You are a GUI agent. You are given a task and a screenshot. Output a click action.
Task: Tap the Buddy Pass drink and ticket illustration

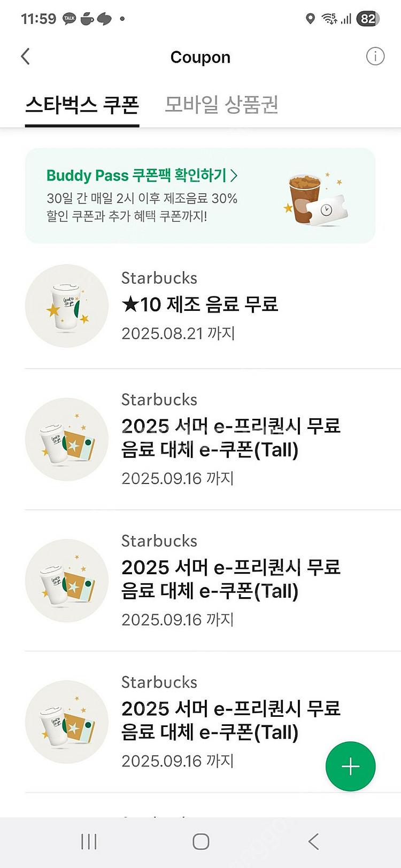pos(315,198)
